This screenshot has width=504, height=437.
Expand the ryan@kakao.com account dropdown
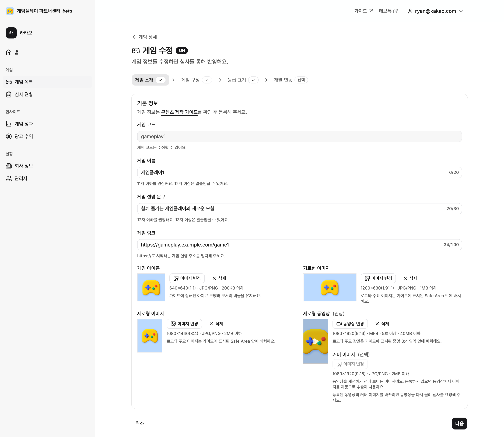435,11
